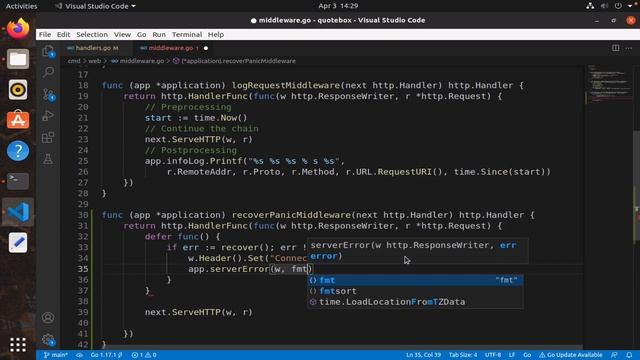Select the 'cmd' breadcrumb segment
Viewport: 640px width, 360px height.
pyautogui.click(x=74, y=61)
